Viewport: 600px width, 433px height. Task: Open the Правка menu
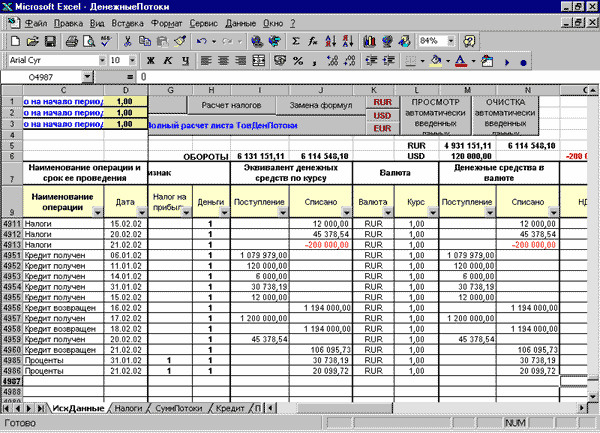pyautogui.click(x=68, y=24)
